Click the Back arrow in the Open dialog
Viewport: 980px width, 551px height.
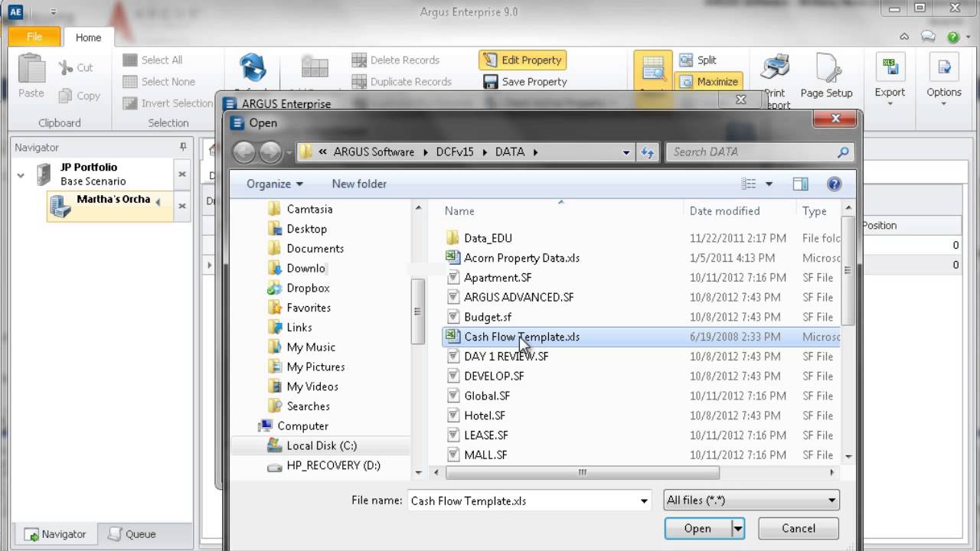pyautogui.click(x=244, y=152)
